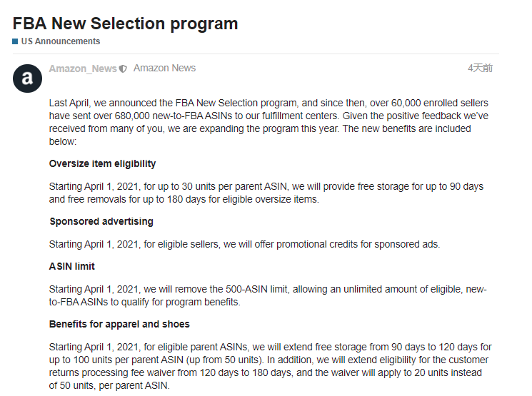This screenshot has width=532, height=396.
Task: Click the paragraph about free storage for oversize items
Action: coord(266,193)
